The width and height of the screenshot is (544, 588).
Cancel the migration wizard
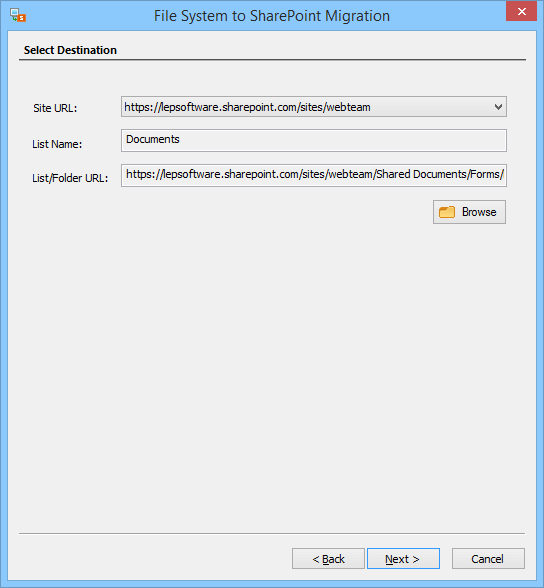(x=488, y=559)
